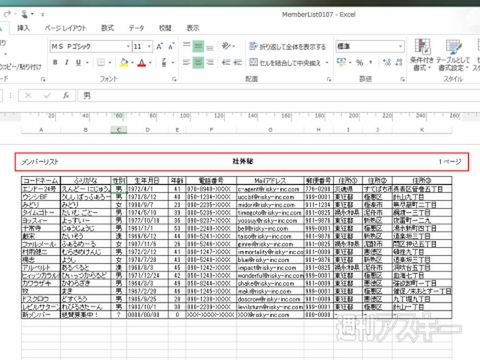
Task: Open the 標準 number format dropdown
Action: [x=400, y=46]
